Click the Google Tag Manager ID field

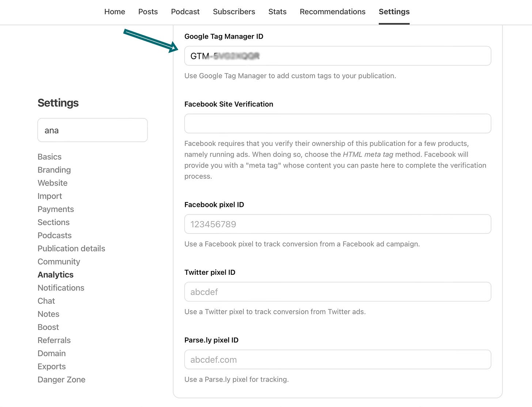tap(337, 56)
